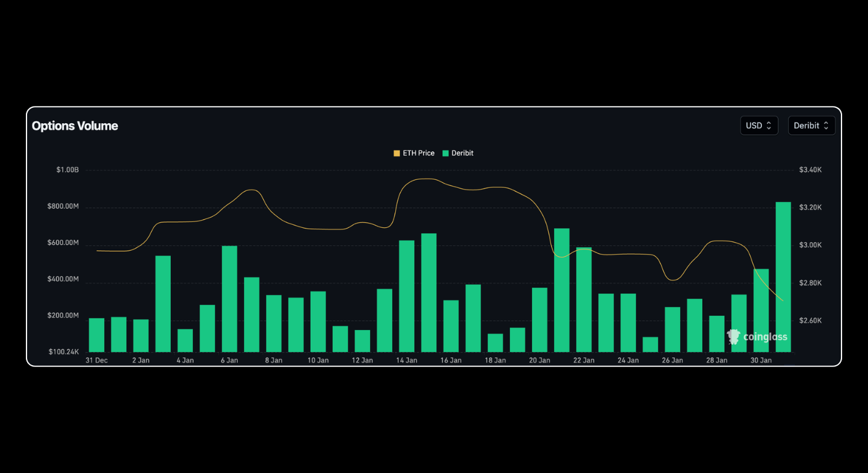Hide the Deribit bars via its legend entry

coord(457,153)
